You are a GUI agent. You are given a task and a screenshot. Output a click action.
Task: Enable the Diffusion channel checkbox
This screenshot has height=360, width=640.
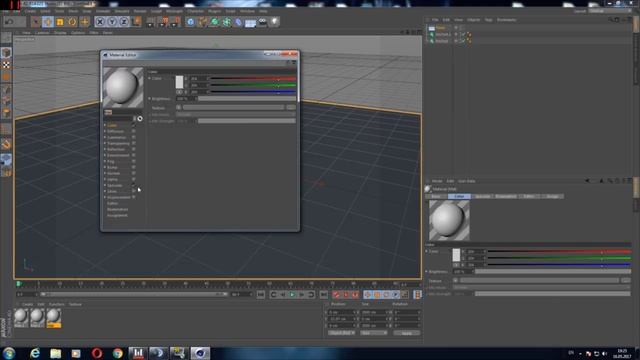tap(133, 131)
